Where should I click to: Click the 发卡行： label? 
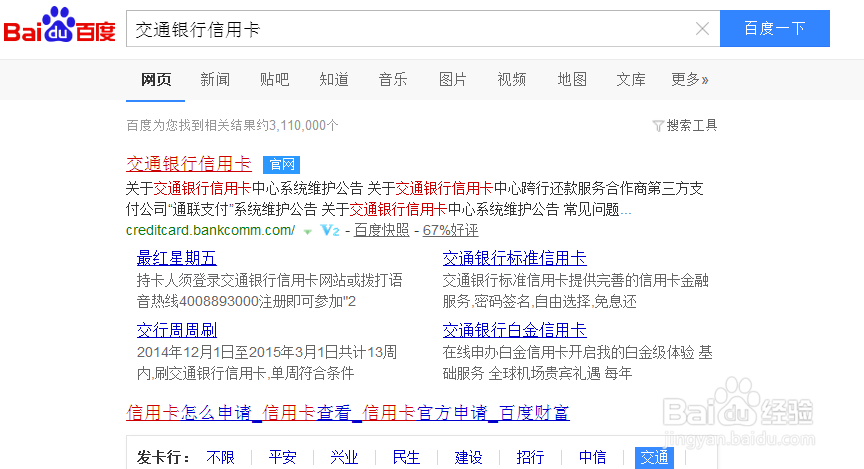coord(164,457)
